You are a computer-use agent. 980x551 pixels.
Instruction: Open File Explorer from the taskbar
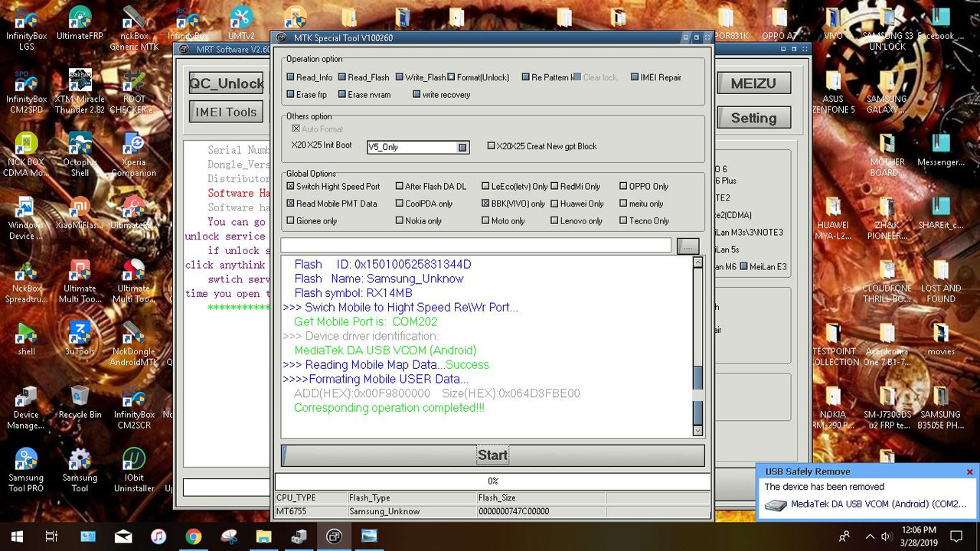[263, 536]
